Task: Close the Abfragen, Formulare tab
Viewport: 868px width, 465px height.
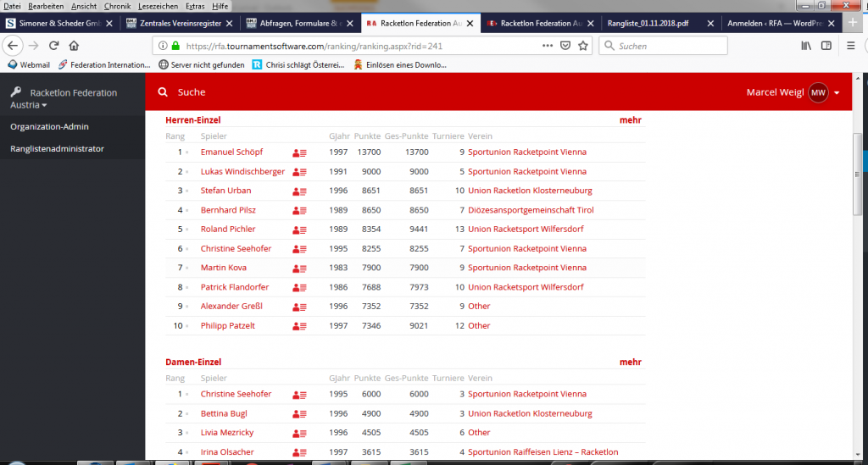Action: pyautogui.click(x=350, y=23)
